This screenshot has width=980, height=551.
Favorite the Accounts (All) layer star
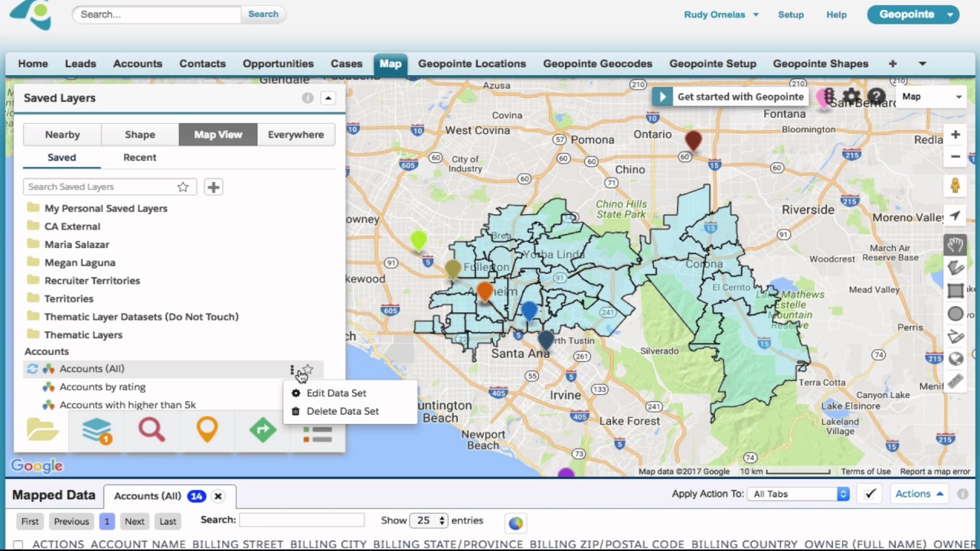click(x=308, y=370)
